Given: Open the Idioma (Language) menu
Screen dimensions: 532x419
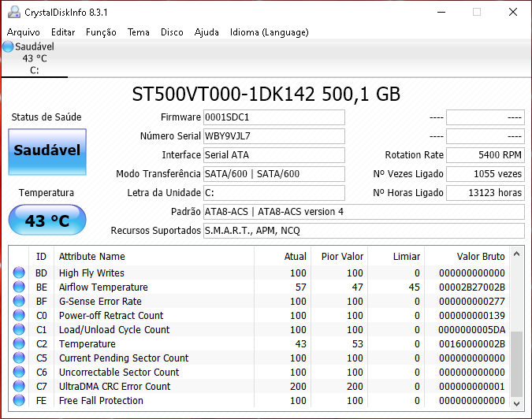Looking at the screenshot, I should [x=270, y=32].
